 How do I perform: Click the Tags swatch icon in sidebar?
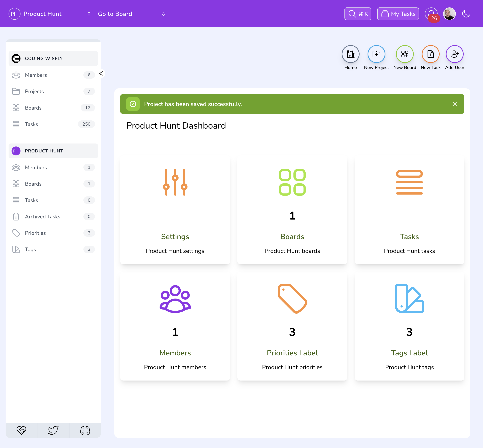click(x=16, y=249)
